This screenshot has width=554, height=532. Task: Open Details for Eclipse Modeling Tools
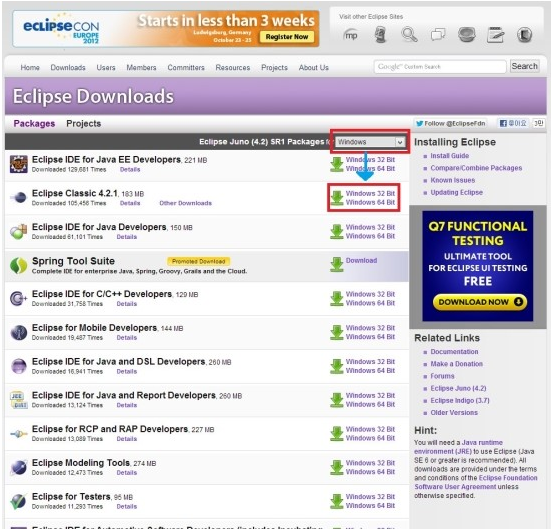(x=126, y=473)
